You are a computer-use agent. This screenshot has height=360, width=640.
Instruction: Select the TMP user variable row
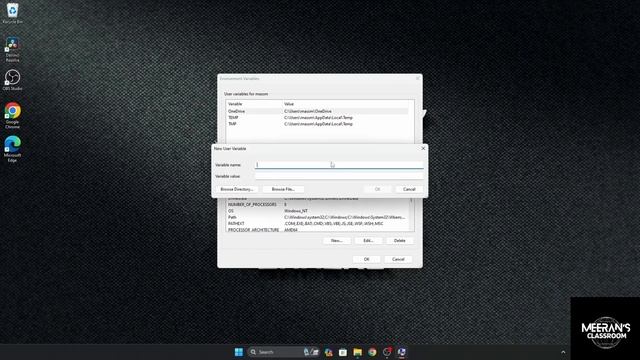click(318, 124)
